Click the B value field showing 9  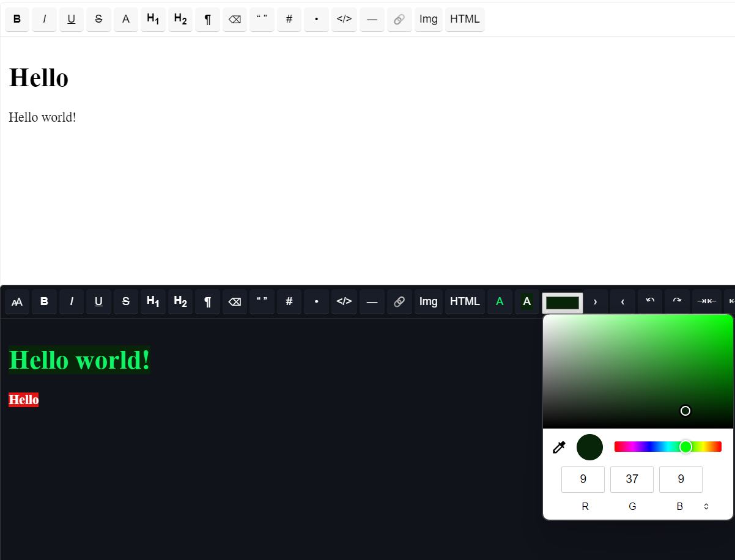point(681,479)
